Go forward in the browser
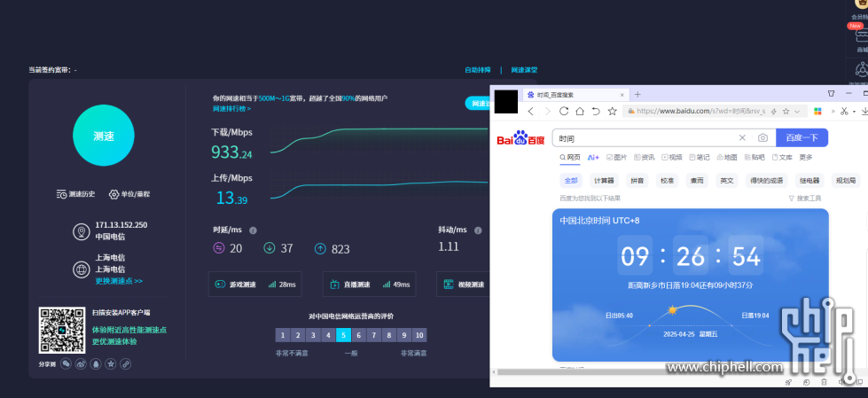Image resolution: width=868 pixels, height=398 pixels. pyautogui.click(x=547, y=112)
